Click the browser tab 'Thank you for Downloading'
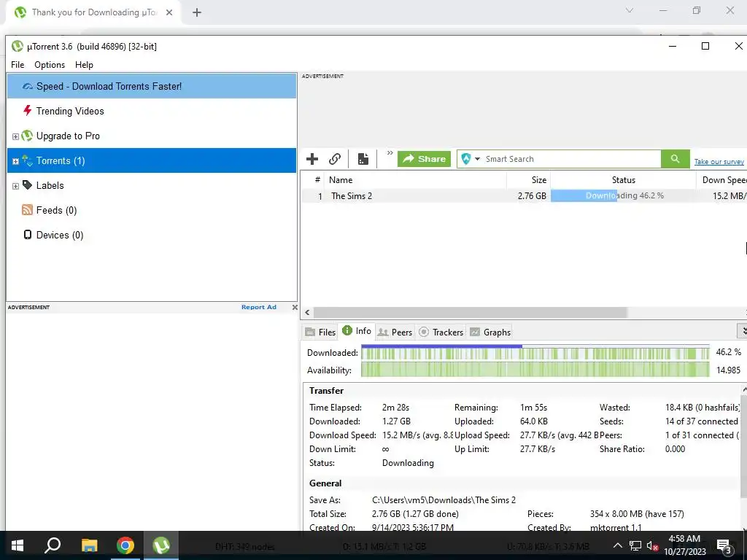Screen dimensions: 747x560 click(93, 12)
